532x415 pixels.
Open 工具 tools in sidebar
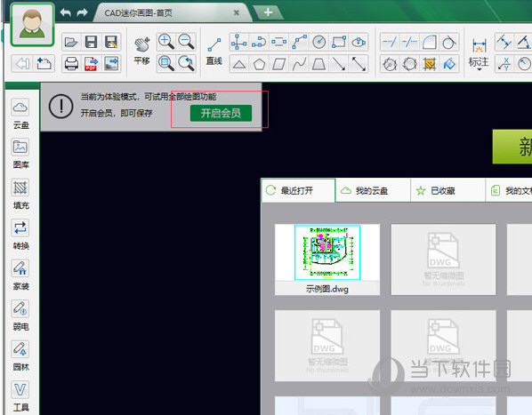tap(20, 396)
